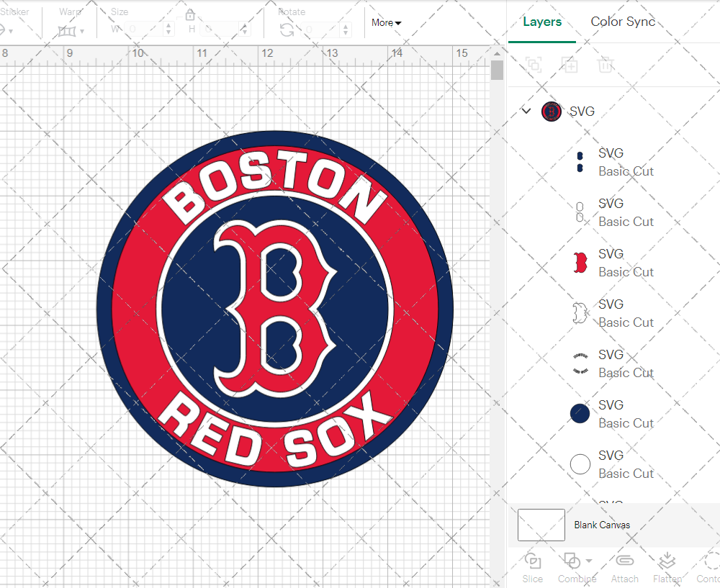720x588 pixels.
Task: Click the Boston Red Sox logo on canvas
Action: 275,309
